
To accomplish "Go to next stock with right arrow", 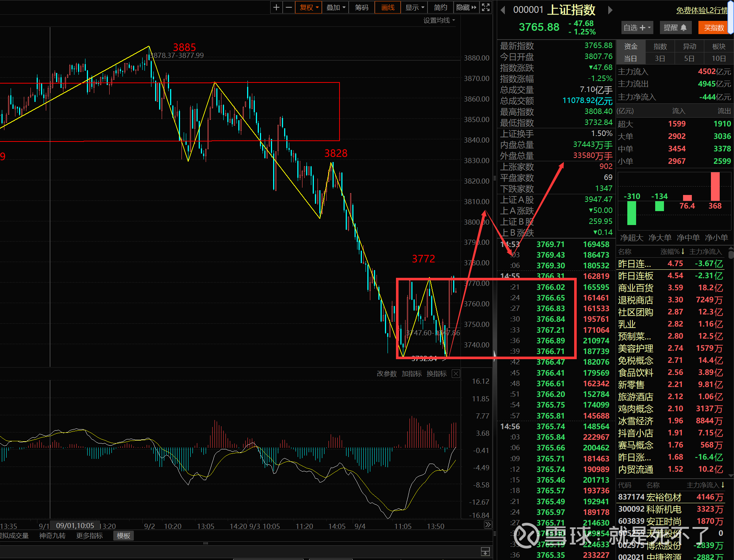I will click(x=610, y=10).
